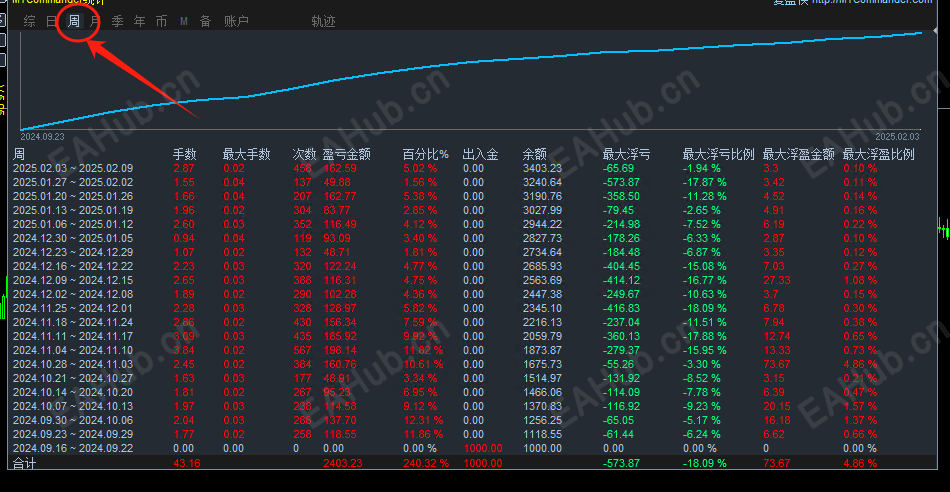Open the 账户 account tab
The width and height of the screenshot is (950, 492).
pos(236,22)
